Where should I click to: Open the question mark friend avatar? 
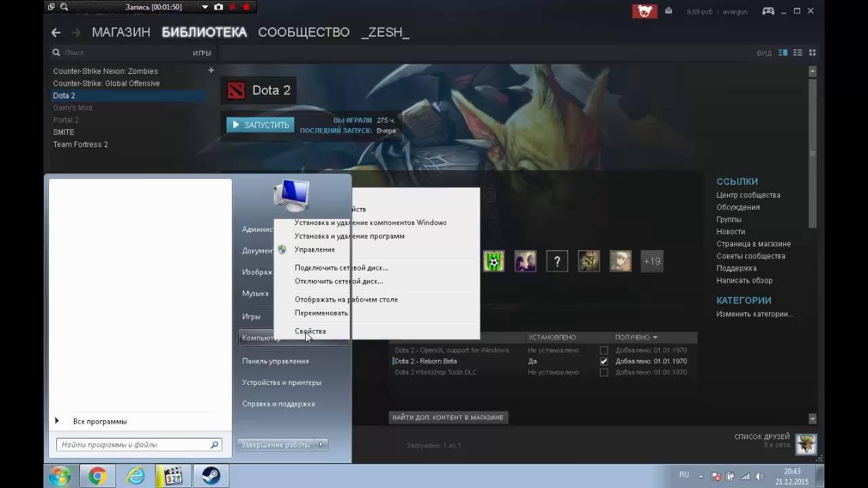click(557, 261)
